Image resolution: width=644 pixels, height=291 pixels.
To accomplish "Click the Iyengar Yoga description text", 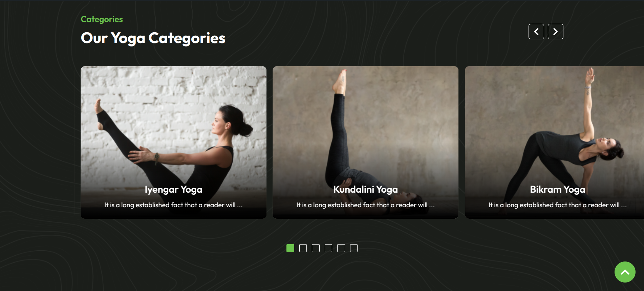I will (x=173, y=205).
